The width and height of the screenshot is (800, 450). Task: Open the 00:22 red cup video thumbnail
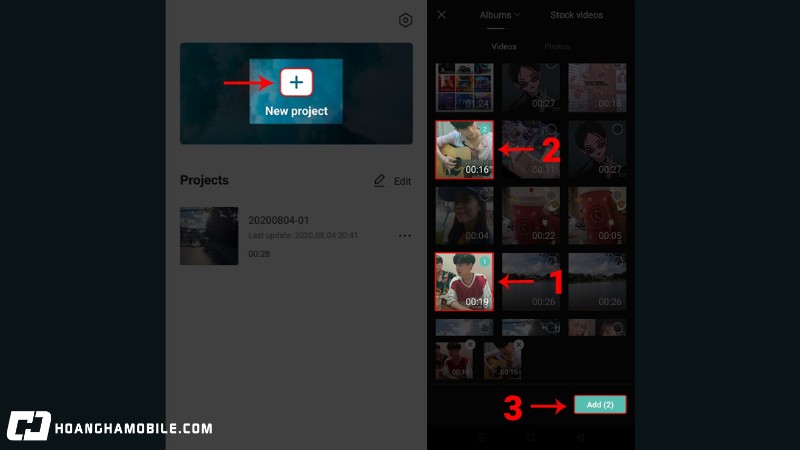pyautogui.click(x=531, y=216)
